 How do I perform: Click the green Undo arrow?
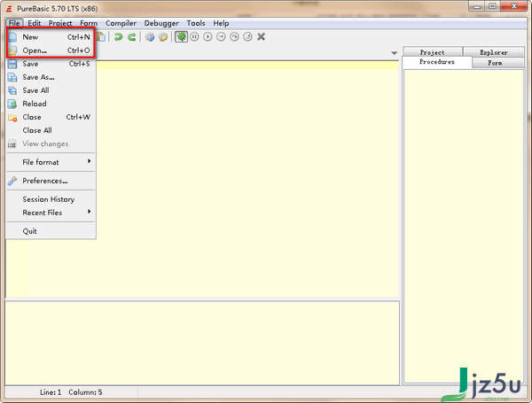(x=118, y=36)
